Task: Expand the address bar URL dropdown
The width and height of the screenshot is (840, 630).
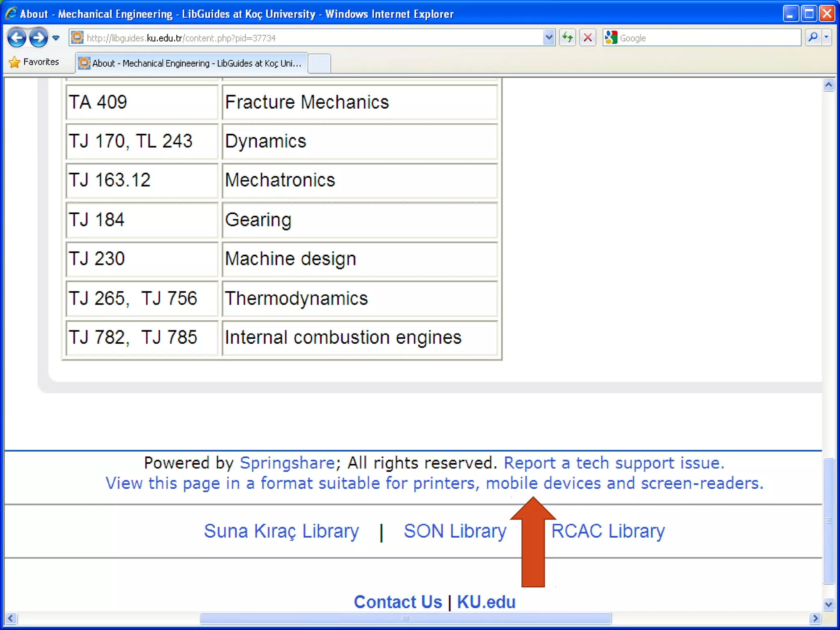Action: pyautogui.click(x=549, y=38)
